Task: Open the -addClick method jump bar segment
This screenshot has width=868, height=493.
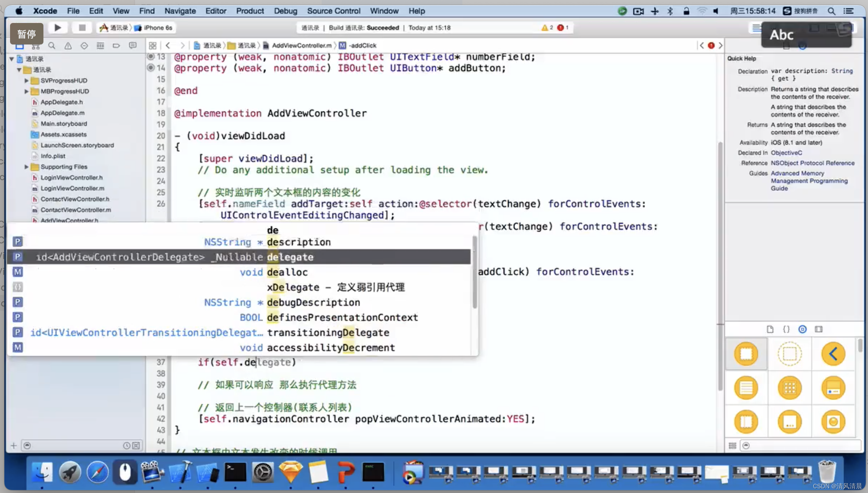Action: pos(358,46)
